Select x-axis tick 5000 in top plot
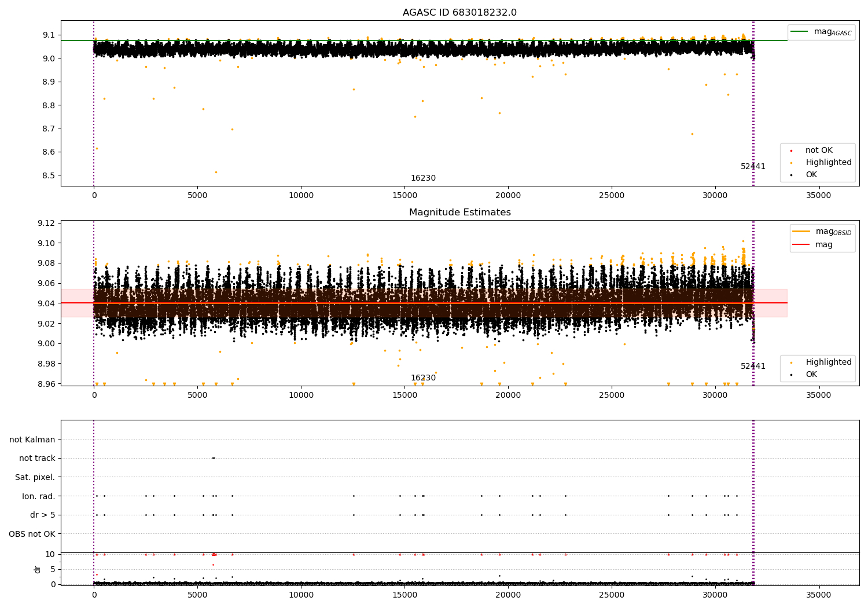Viewport: 868px width, 608px height. point(197,196)
